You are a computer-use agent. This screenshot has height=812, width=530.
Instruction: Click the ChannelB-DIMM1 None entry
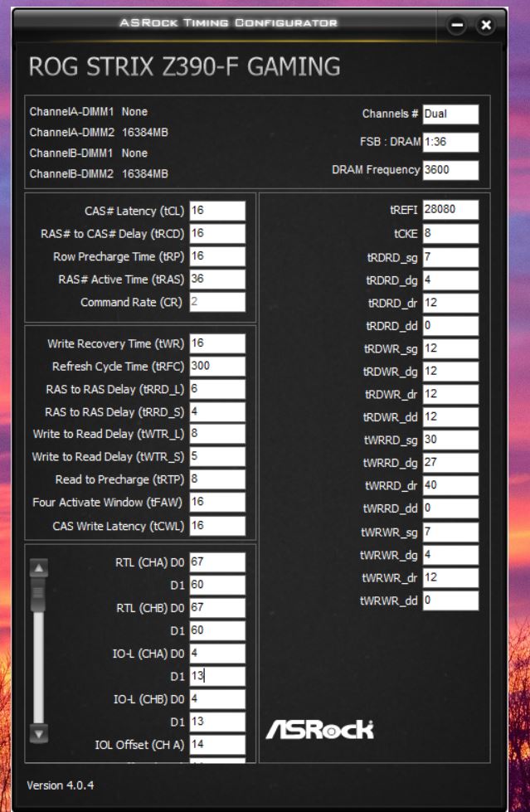(89, 153)
